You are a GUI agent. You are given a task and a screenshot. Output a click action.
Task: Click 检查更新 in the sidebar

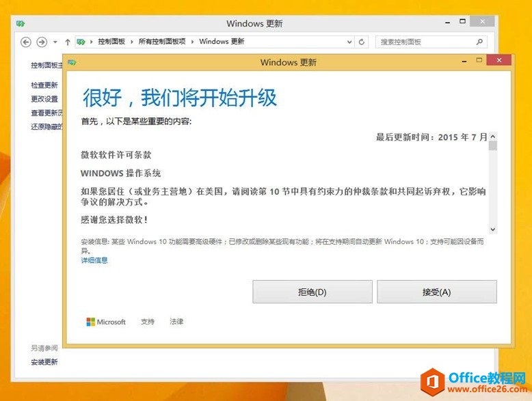point(44,85)
